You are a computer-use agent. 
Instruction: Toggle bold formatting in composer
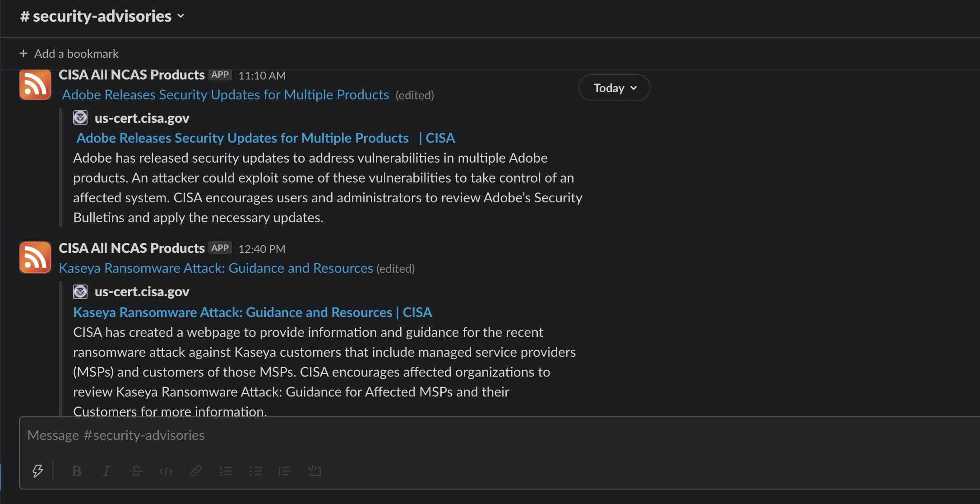(x=77, y=471)
